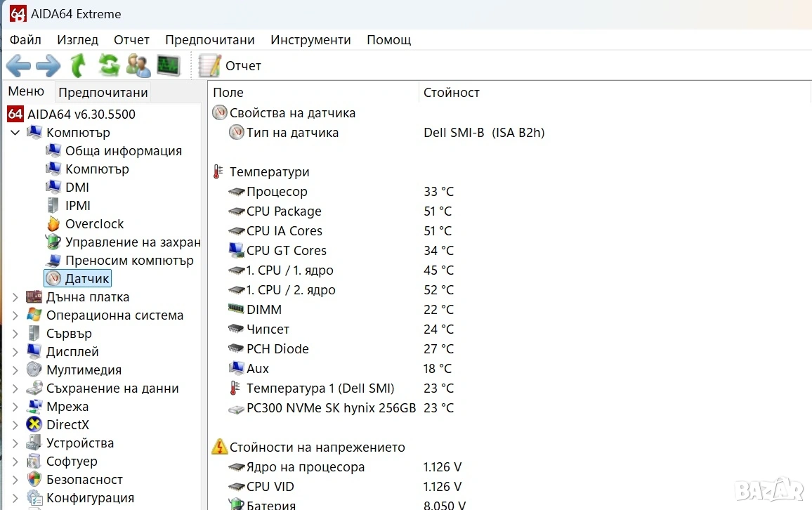
Task: Select the Датчик tree item
Action: (87, 279)
